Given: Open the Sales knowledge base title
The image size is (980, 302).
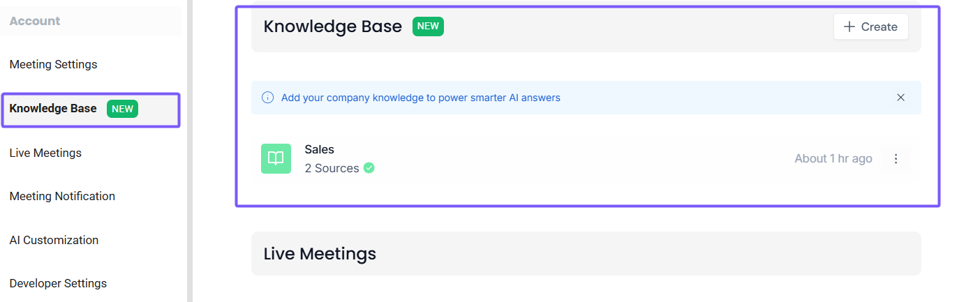Looking at the screenshot, I should click(319, 149).
